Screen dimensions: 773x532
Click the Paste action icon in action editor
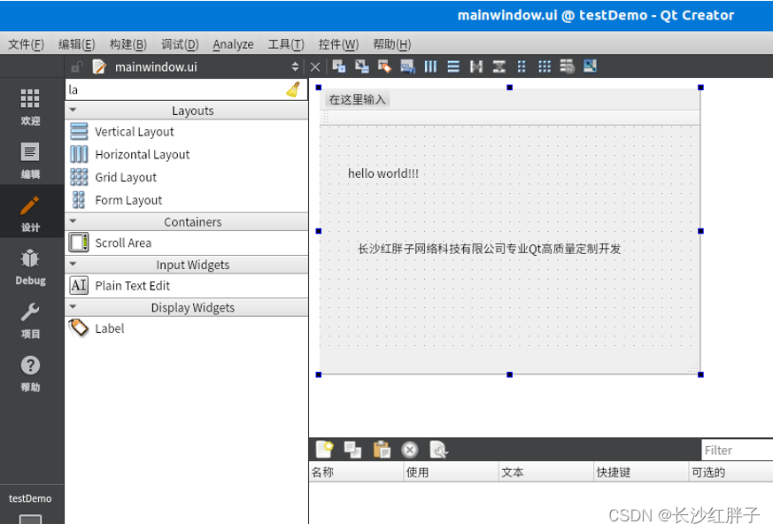(x=381, y=450)
